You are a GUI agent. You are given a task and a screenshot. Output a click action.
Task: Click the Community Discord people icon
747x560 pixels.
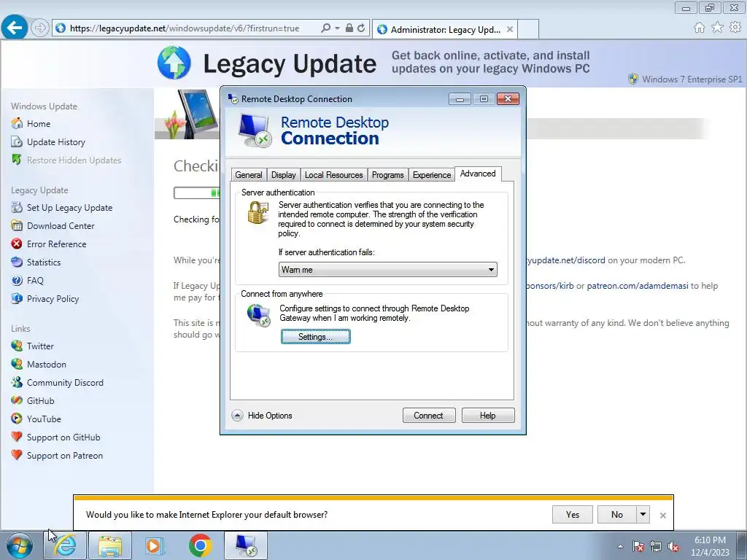click(17, 382)
